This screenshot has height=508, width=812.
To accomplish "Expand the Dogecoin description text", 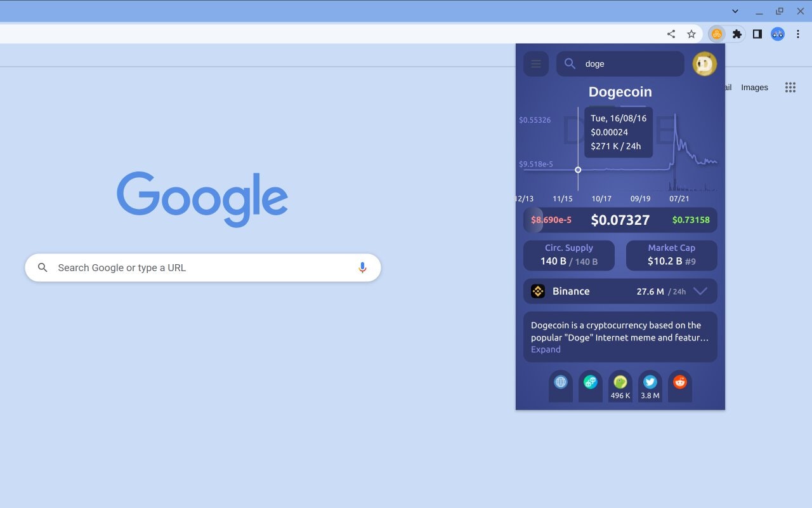I will click(546, 349).
